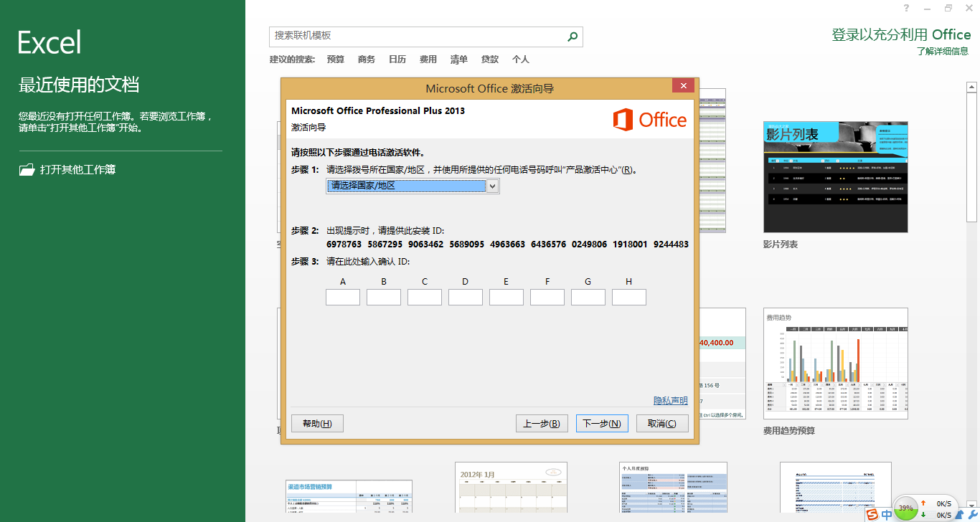The image size is (980, 522).
Task: Select suggested search 商务
Action: tap(367, 60)
